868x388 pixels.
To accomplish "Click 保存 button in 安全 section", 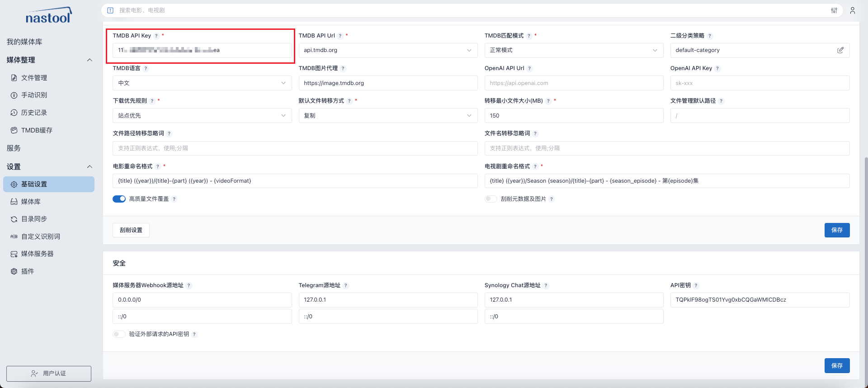I will coord(837,366).
